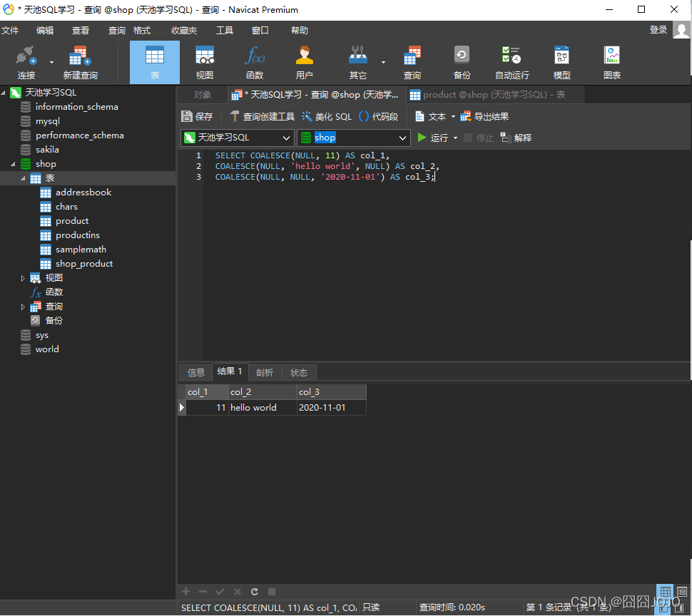Collapse the shop database node
The height and width of the screenshot is (616, 692).
pyautogui.click(x=13, y=164)
